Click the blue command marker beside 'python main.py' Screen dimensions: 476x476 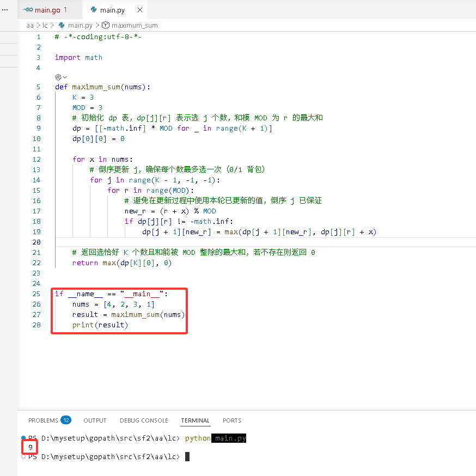click(23, 437)
